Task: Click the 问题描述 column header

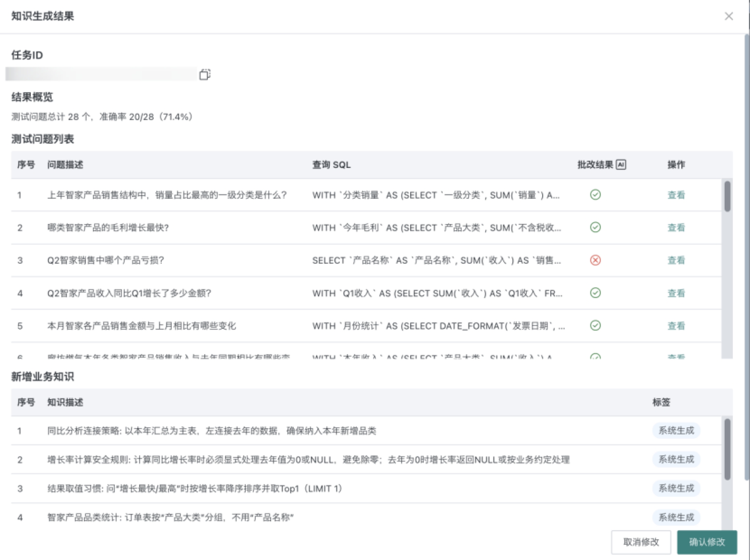Action: [65, 165]
